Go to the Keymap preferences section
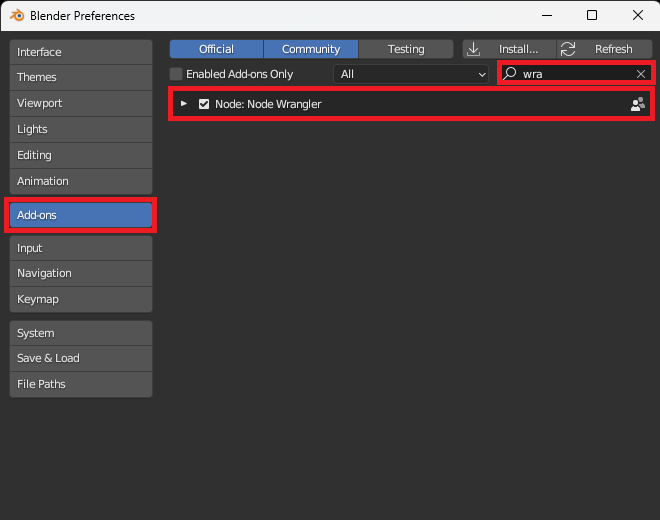Image resolution: width=660 pixels, height=520 pixels. 81,299
